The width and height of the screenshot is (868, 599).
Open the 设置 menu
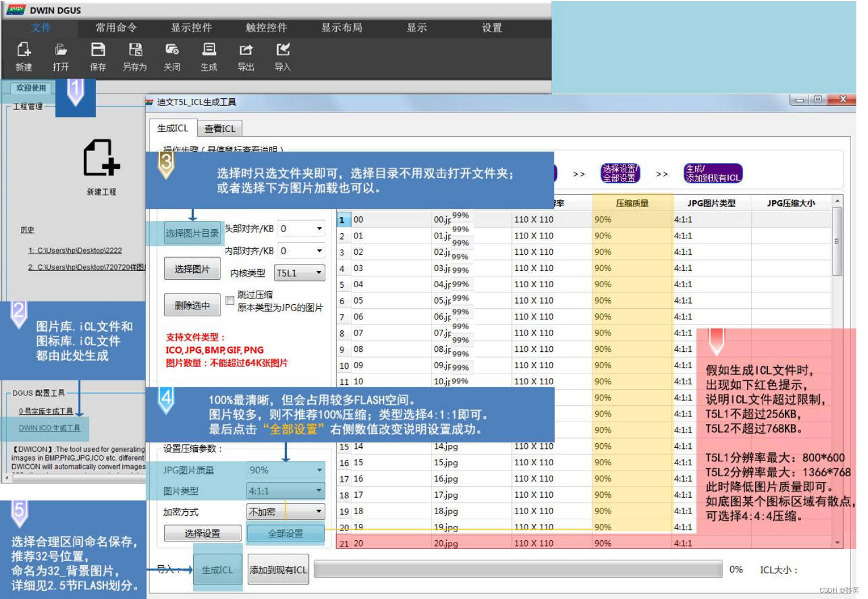(492, 27)
